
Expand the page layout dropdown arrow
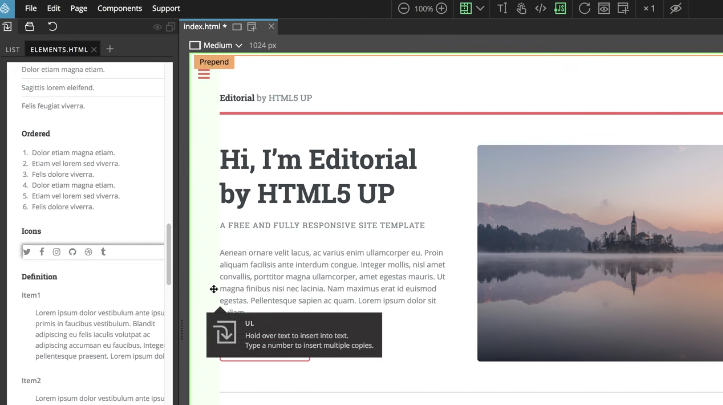click(480, 8)
